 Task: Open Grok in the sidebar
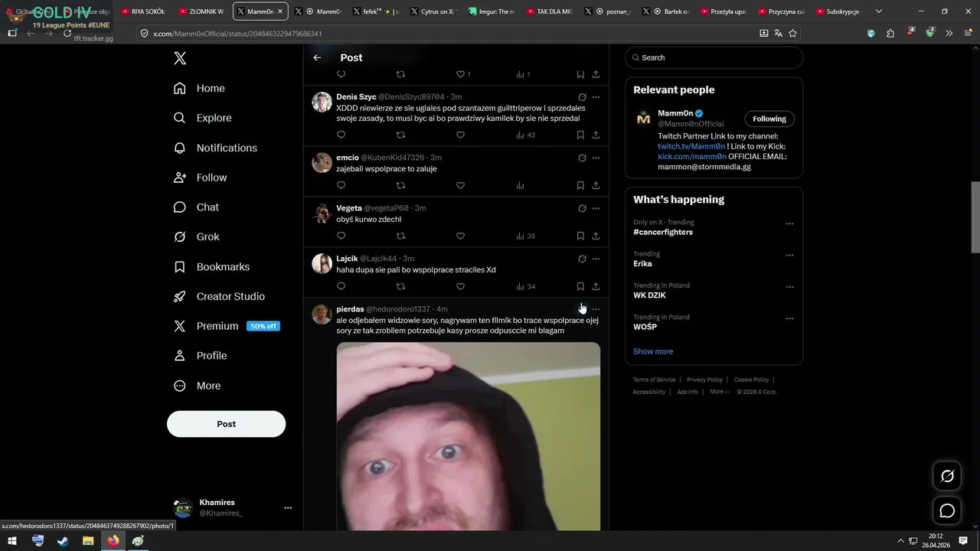point(196,237)
